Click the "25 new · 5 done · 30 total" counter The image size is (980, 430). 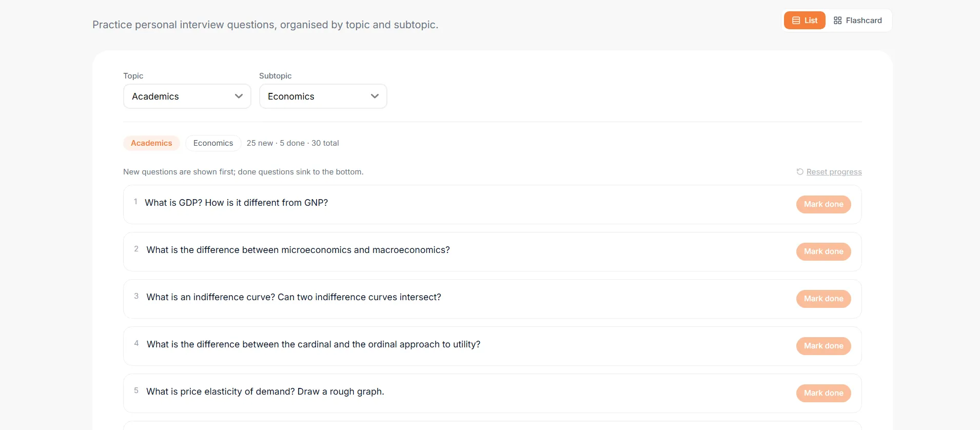[292, 143]
